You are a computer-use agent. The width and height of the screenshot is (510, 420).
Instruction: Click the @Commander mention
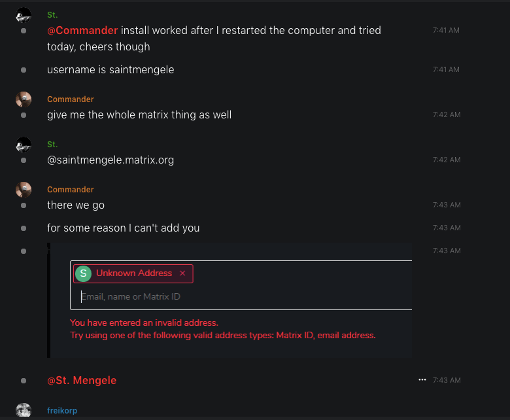(x=82, y=30)
